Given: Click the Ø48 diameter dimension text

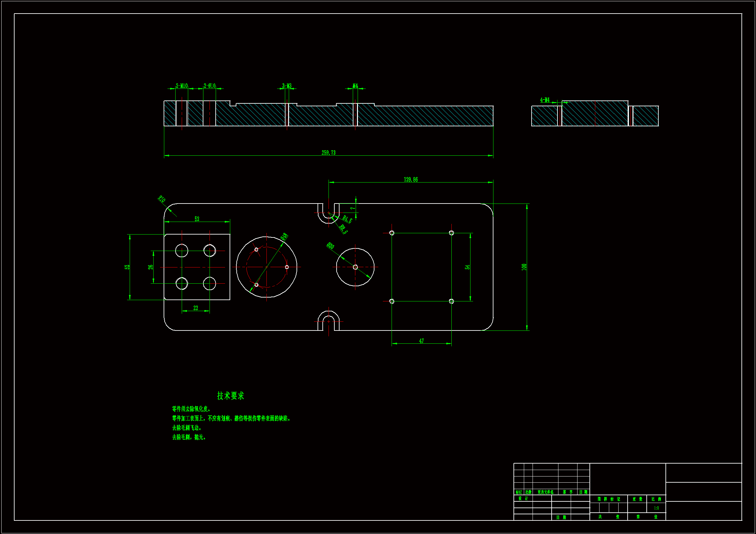Looking at the screenshot, I should pos(284,236).
